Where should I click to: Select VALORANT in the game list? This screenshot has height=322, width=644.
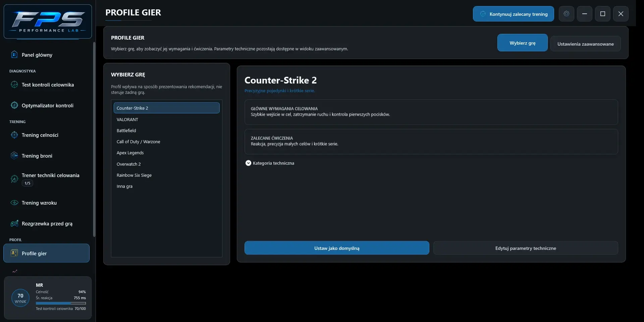(x=167, y=119)
